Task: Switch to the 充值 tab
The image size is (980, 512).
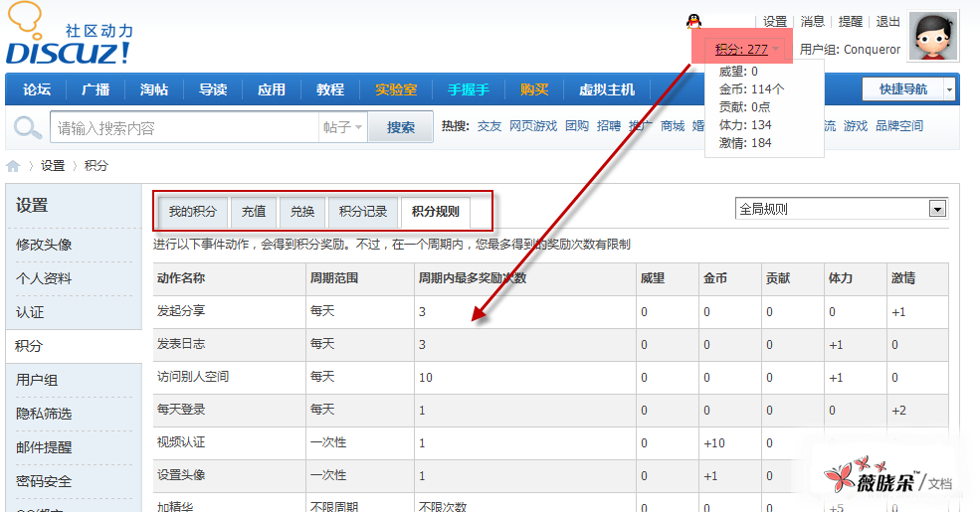Action: pos(253,212)
